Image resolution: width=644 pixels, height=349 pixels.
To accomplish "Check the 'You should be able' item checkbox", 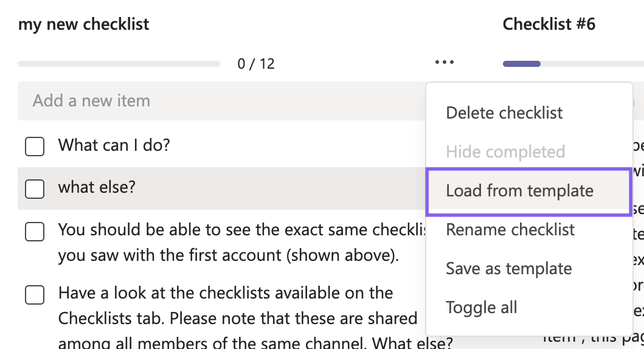I will [35, 232].
